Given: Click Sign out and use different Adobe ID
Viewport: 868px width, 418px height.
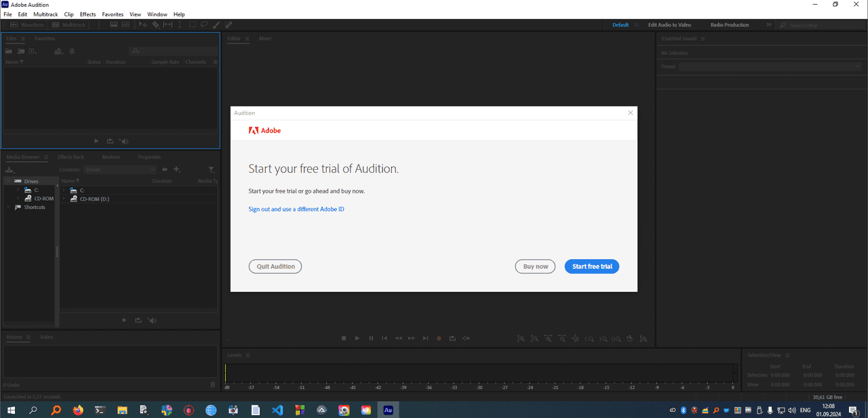Looking at the screenshot, I should tap(296, 209).
